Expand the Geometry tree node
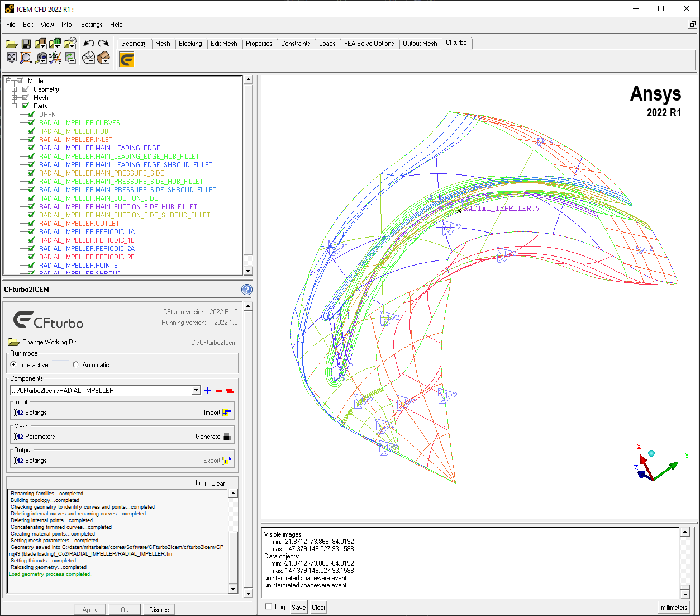This screenshot has width=700, height=616. 15,89
